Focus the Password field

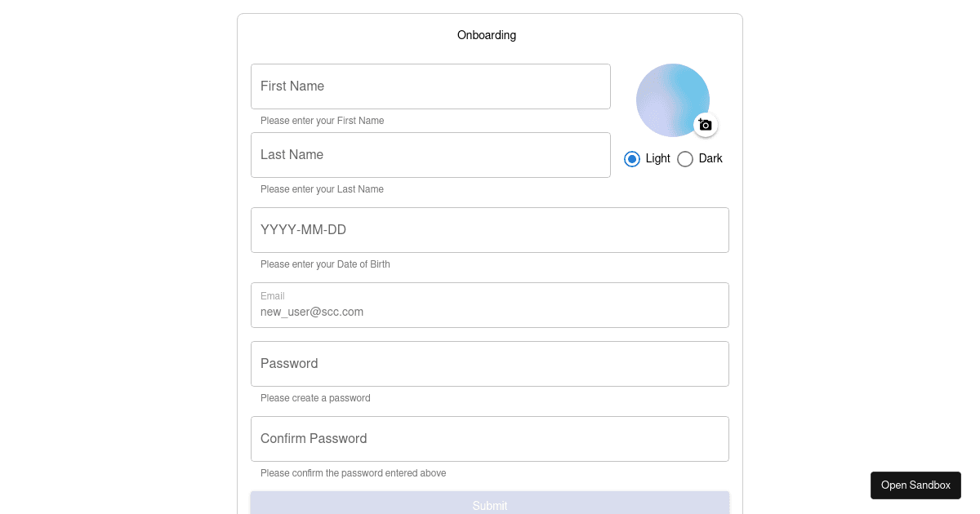(x=490, y=364)
